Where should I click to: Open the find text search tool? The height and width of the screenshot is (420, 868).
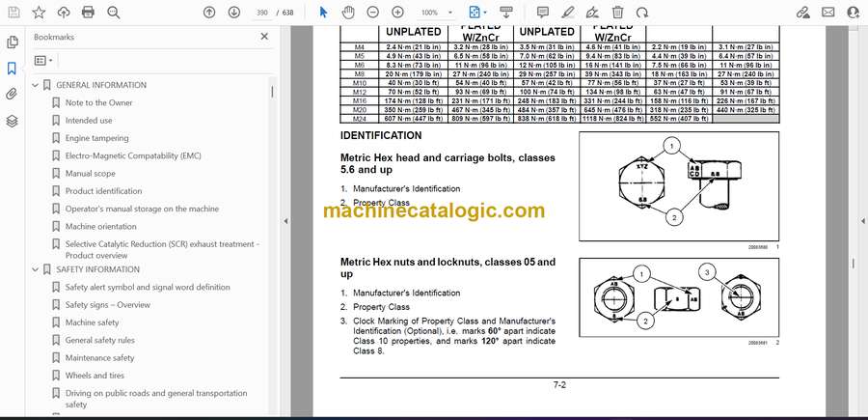point(114,13)
